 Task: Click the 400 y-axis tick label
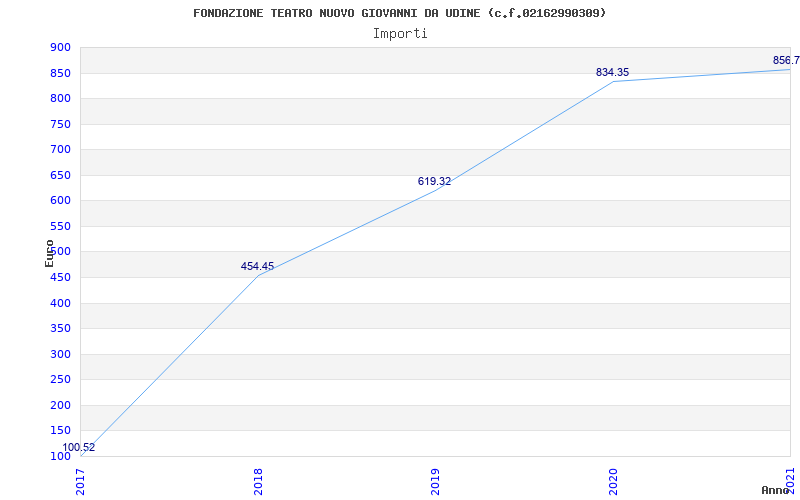(x=60, y=303)
